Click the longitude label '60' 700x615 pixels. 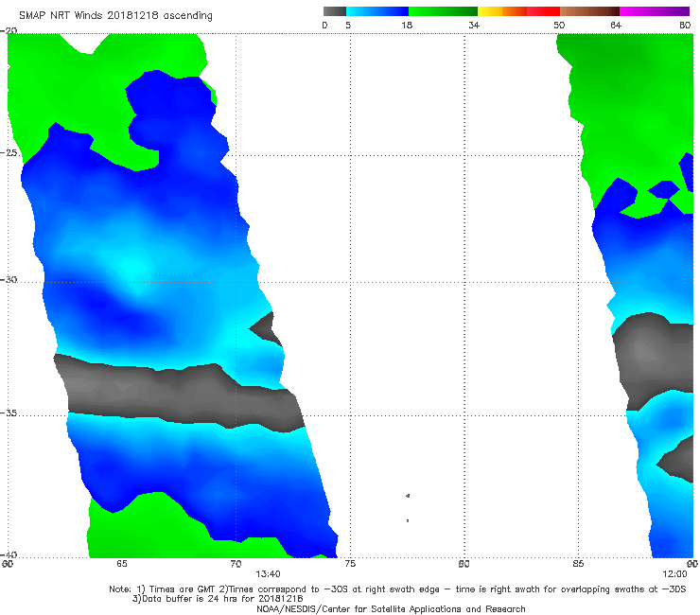(8, 564)
